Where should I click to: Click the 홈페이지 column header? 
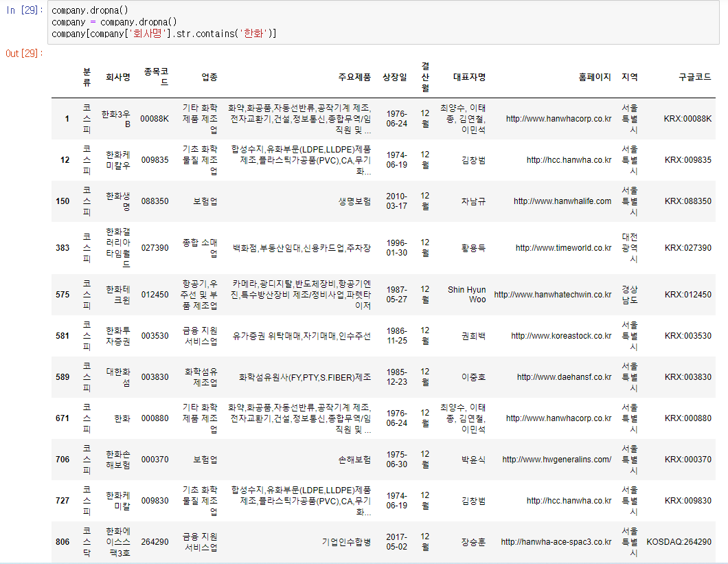click(595, 77)
